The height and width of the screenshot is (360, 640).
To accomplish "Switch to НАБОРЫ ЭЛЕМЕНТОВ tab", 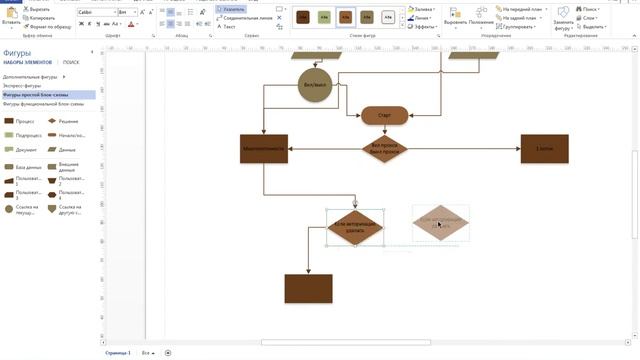I will [28, 62].
